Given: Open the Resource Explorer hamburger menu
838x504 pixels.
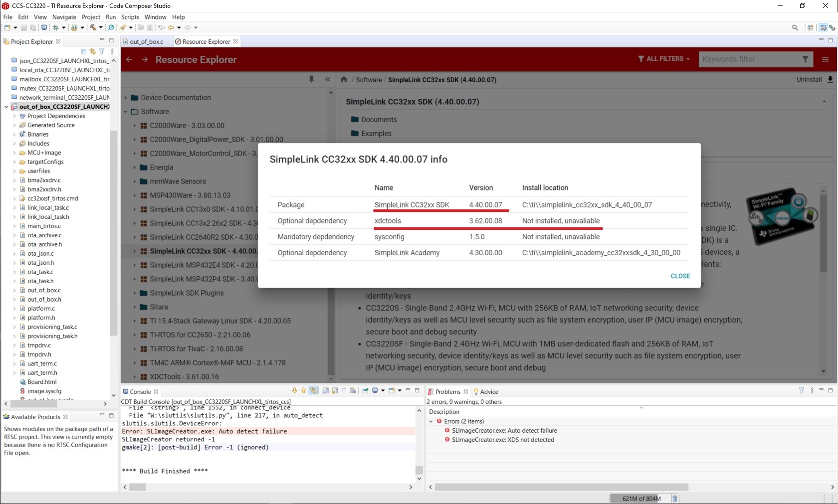Looking at the screenshot, I should [826, 59].
